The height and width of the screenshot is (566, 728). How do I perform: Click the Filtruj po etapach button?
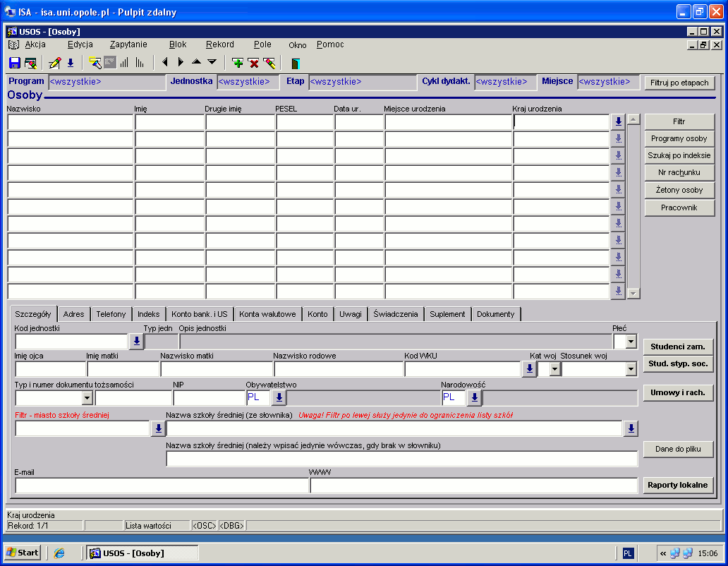tap(679, 83)
